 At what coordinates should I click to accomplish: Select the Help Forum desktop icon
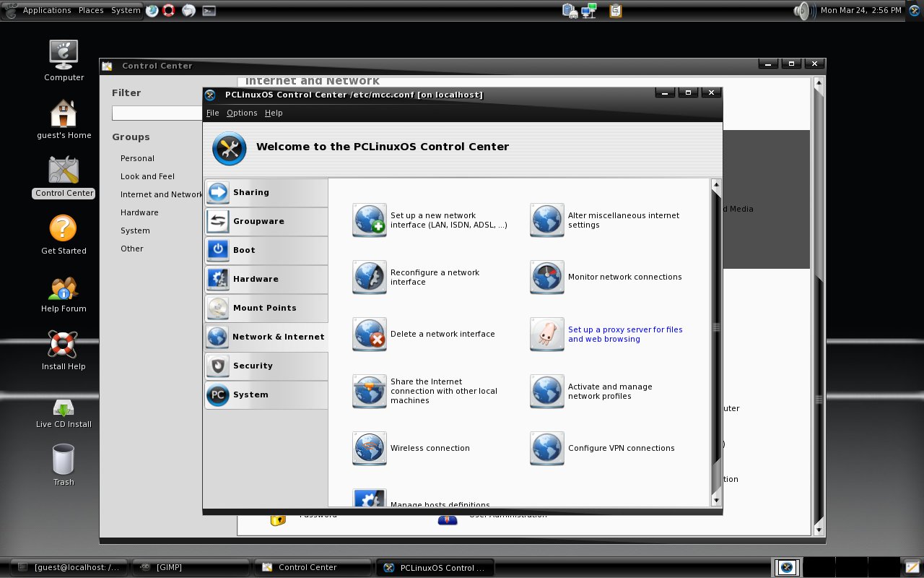[64, 292]
